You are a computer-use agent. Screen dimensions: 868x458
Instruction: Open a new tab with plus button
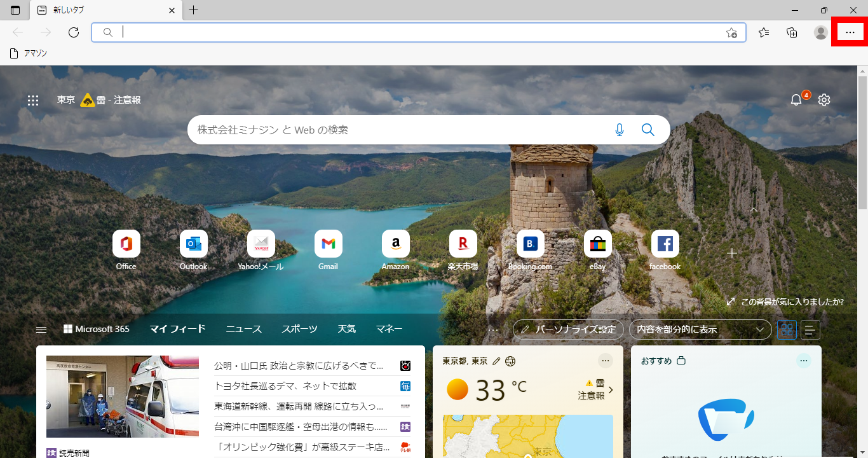coord(194,10)
